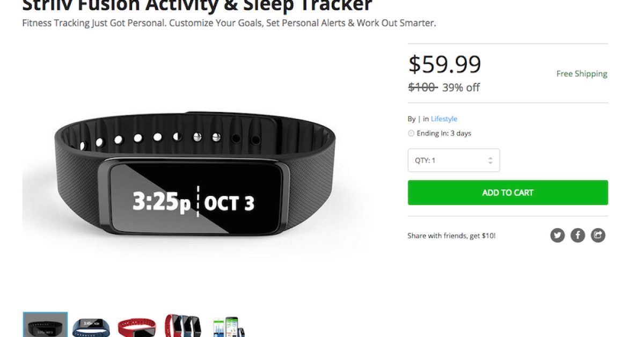
Task: Select the multi-color bands thumbnail
Action: (183, 326)
